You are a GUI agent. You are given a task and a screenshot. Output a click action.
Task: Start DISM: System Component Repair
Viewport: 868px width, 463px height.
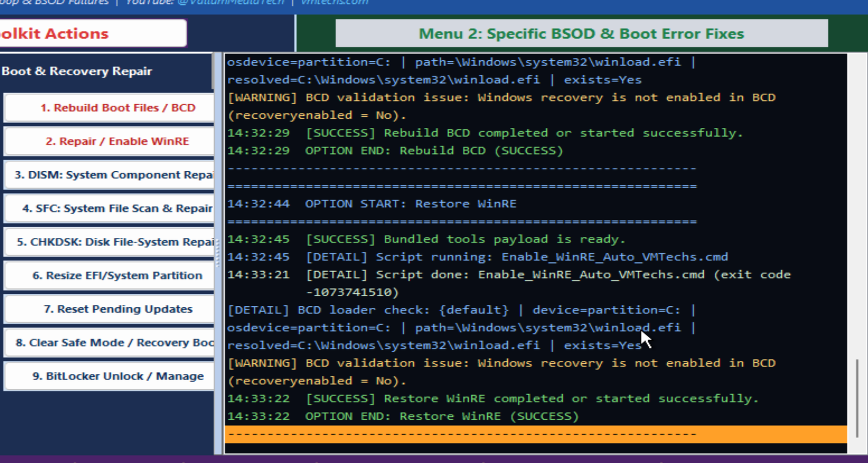(109, 175)
